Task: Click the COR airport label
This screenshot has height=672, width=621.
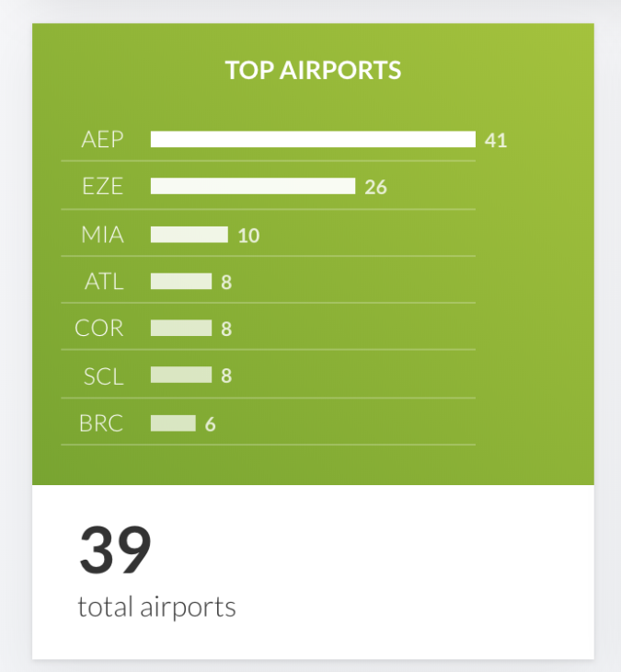Action: 99,329
